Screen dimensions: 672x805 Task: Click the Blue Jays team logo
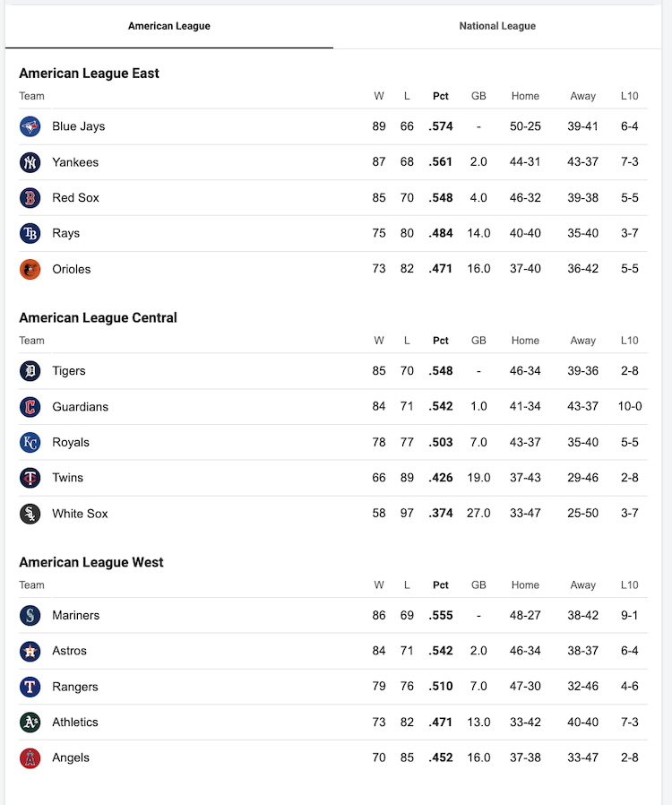tap(30, 126)
